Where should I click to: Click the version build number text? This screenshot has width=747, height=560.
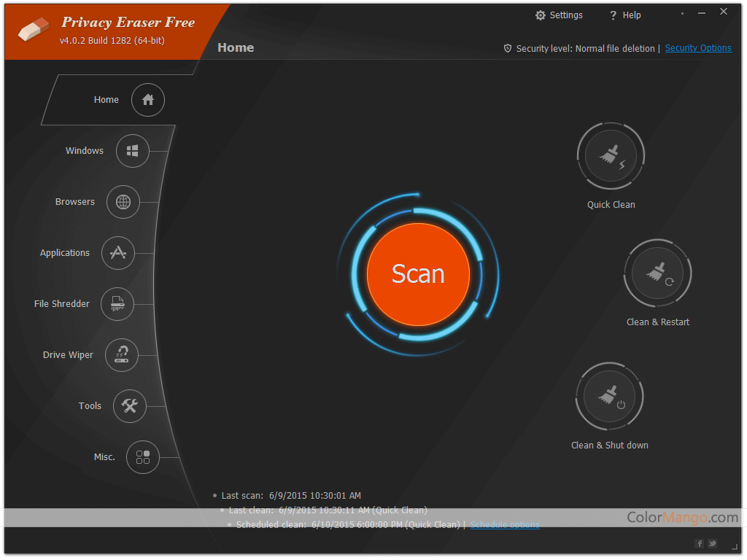(112, 41)
